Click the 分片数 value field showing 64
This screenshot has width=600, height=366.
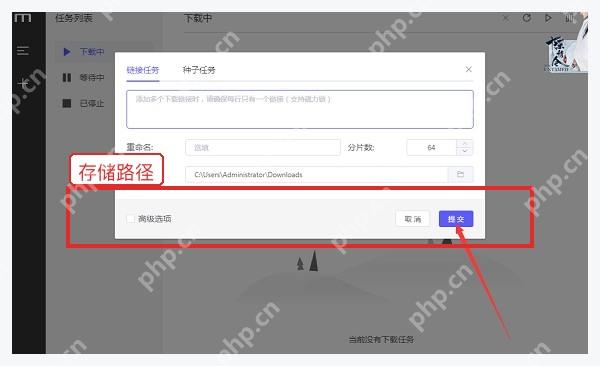(431, 147)
